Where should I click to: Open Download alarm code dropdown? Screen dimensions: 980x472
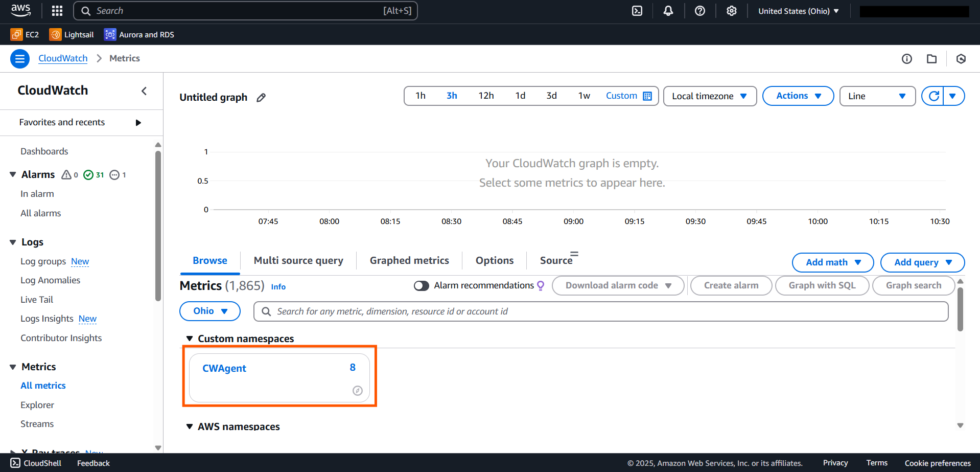tap(618, 286)
